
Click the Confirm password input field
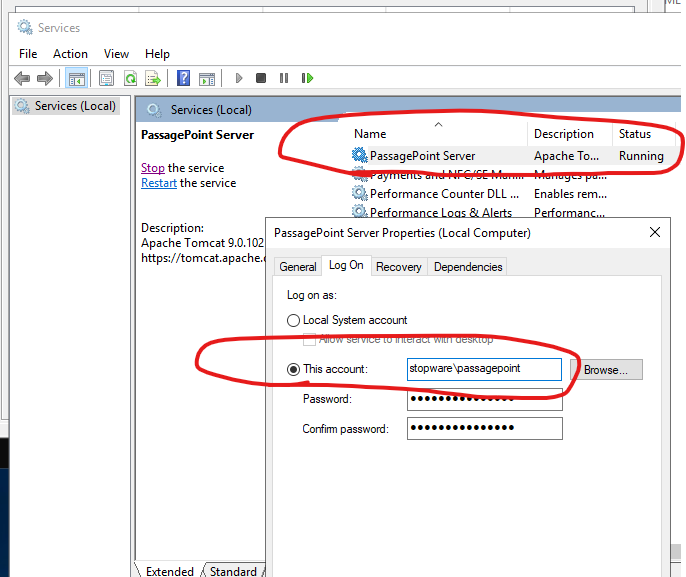pyautogui.click(x=485, y=429)
